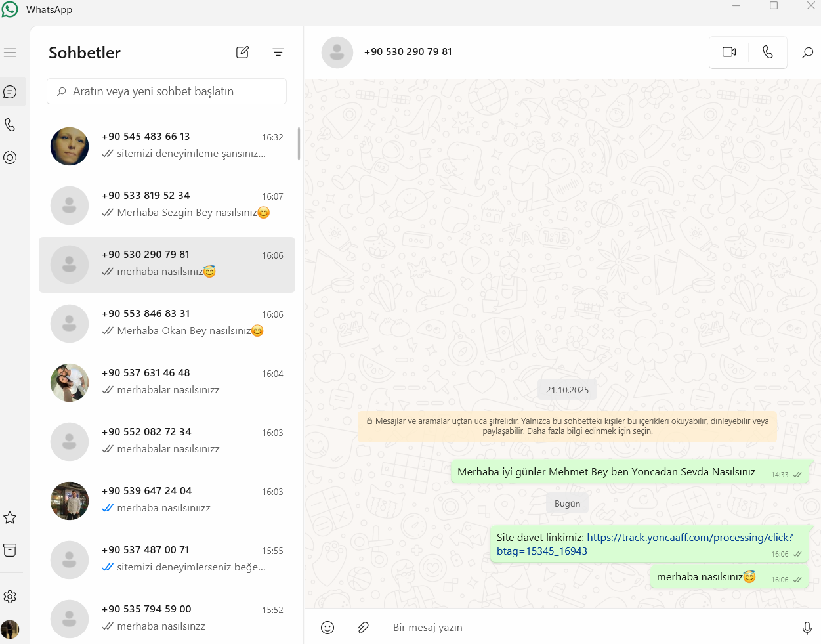Click 'sitemizi deneyimlerseniz beğe...' preview text
This screenshot has height=644, width=821.
coord(191,567)
